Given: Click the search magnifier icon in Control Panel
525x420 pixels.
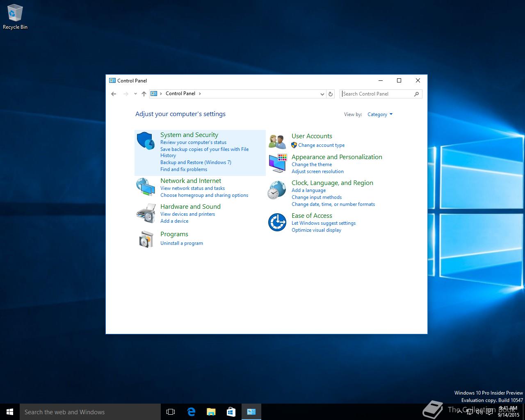Looking at the screenshot, I should [417, 94].
